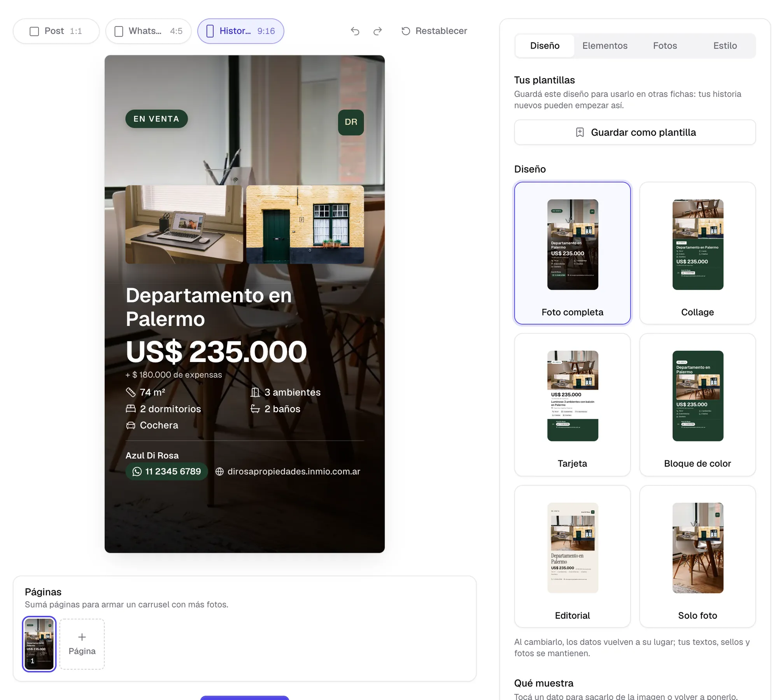The width and height of the screenshot is (778, 700).
Task: Click 'dirosapropiedades.inmio.com.ar' text
Action: tap(294, 472)
